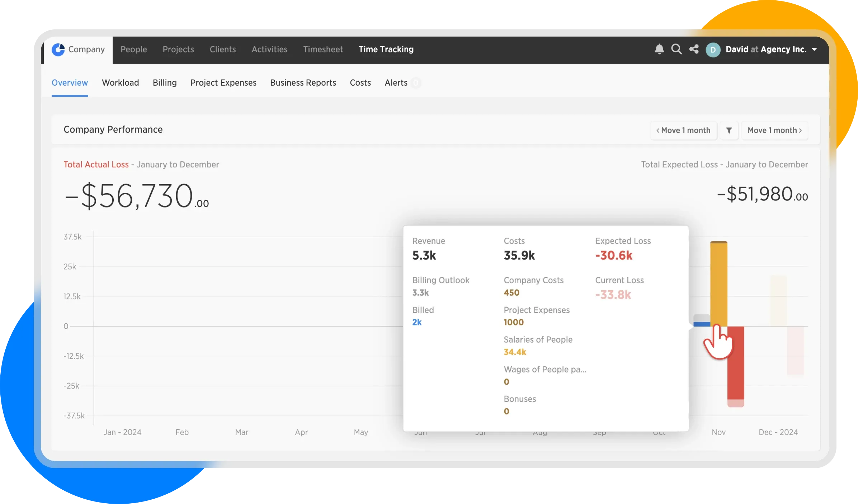Go to Time Tracking

tap(386, 49)
